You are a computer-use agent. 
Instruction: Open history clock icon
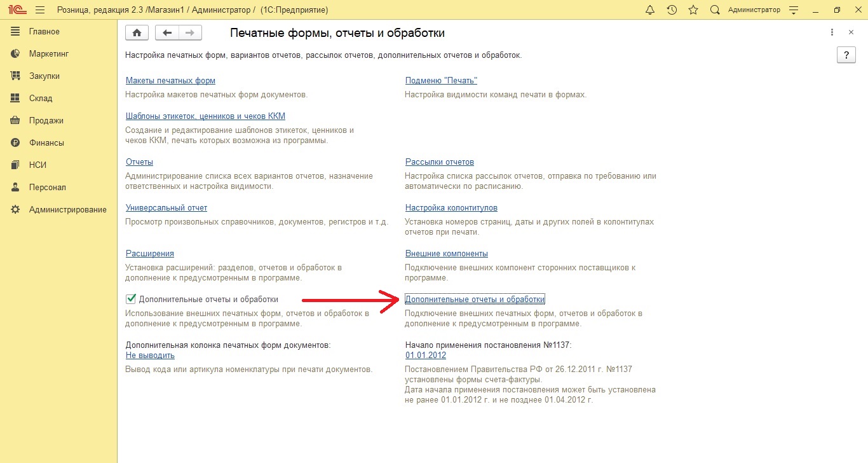pos(672,10)
